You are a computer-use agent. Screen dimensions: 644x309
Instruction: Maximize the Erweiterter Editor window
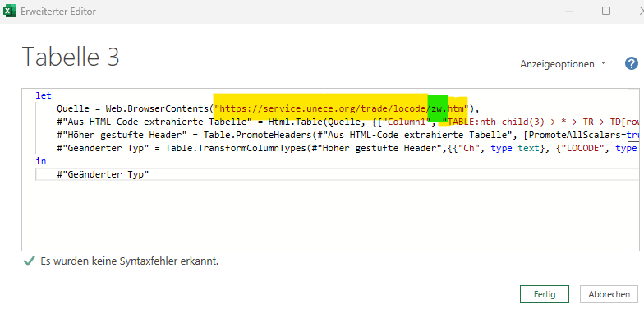(606, 11)
